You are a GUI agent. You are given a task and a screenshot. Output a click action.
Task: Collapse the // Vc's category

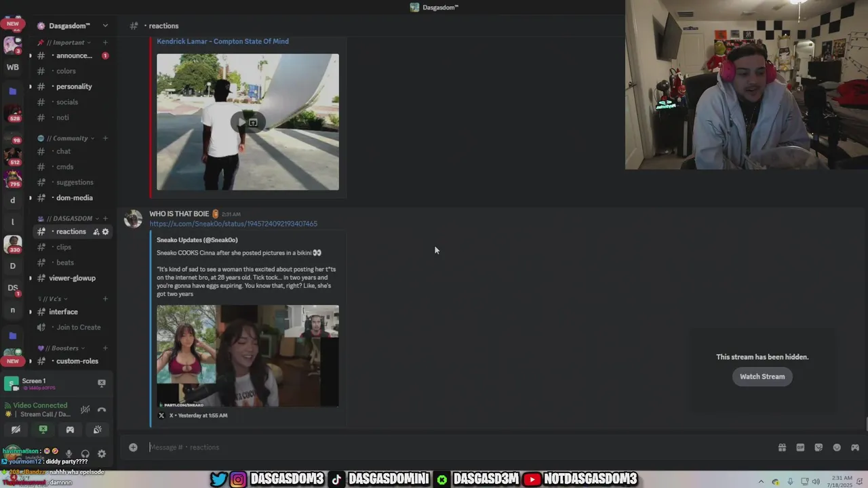point(52,299)
